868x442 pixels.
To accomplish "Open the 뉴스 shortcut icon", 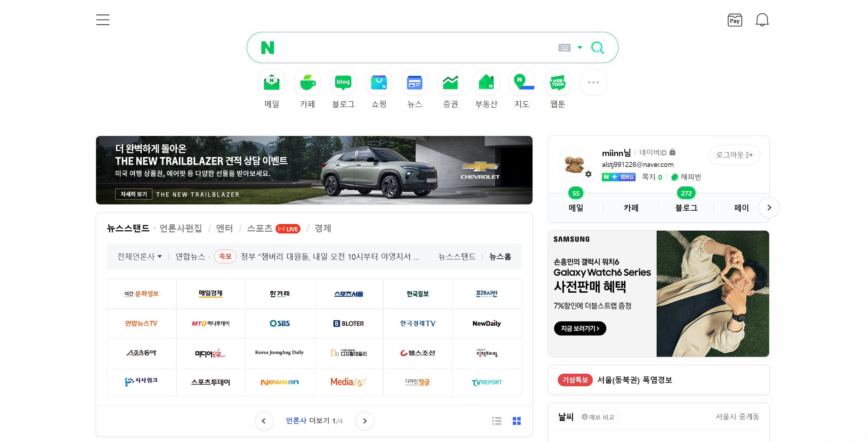I will 415,83.
